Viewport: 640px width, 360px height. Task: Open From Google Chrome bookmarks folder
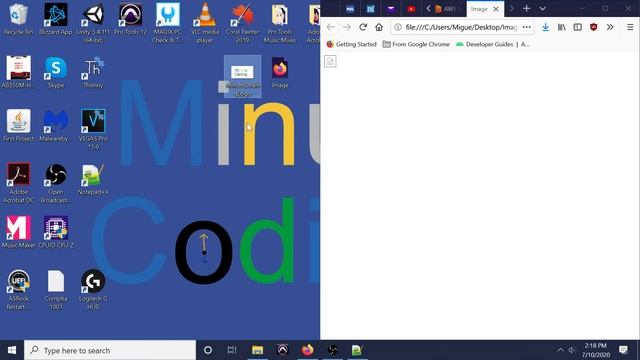coord(416,44)
